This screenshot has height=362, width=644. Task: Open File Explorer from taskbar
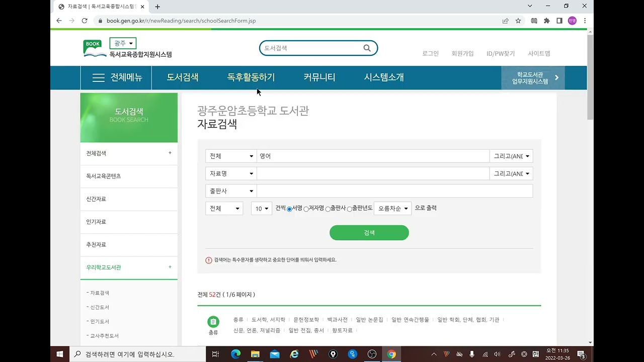coord(255,354)
